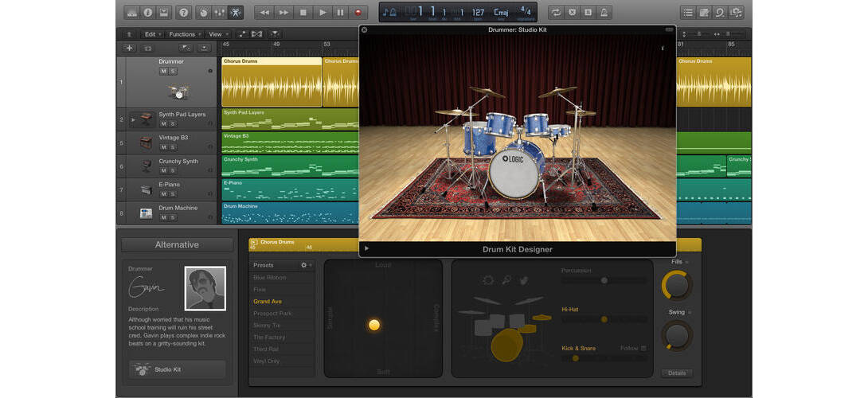Select the Drum Machine track icon
This screenshot has width=868, height=398.
147,213
